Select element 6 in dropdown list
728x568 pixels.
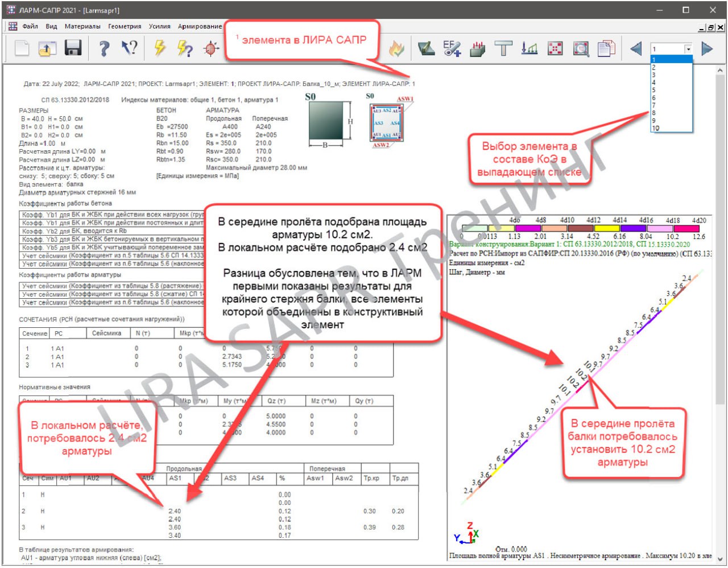click(x=671, y=98)
